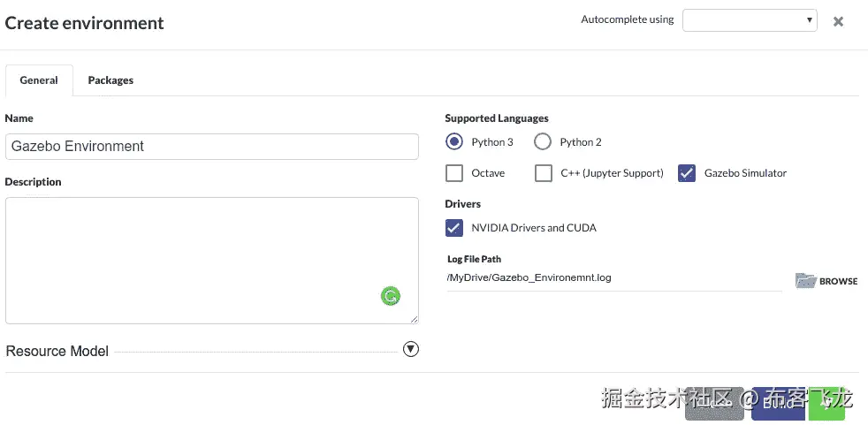Switch to the Packages tab

click(110, 80)
